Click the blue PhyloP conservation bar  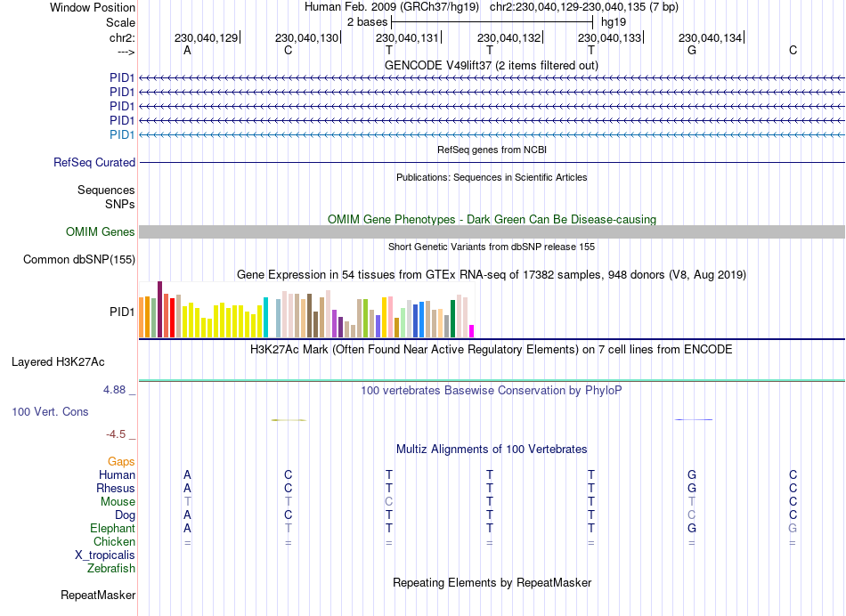coord(694,419)
